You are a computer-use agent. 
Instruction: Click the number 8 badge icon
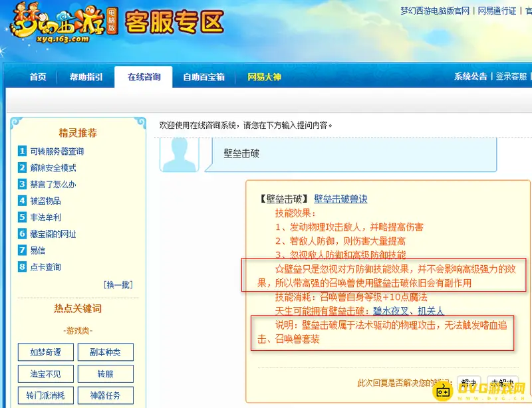pyautogui.click(x=22, y=266)
